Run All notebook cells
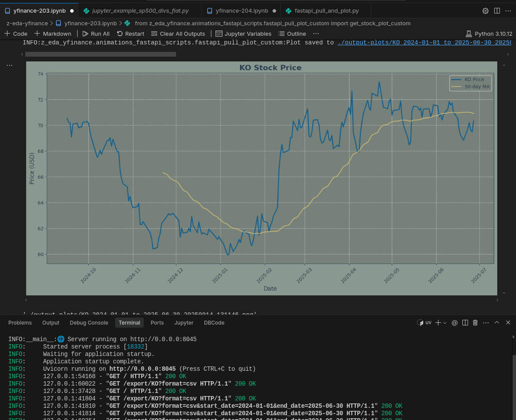This screenshot has width=516, height=420. click(x=96, y=34)
